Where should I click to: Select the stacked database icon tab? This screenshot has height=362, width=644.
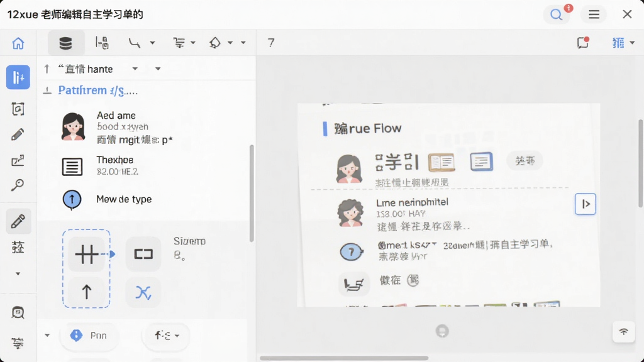65,43
